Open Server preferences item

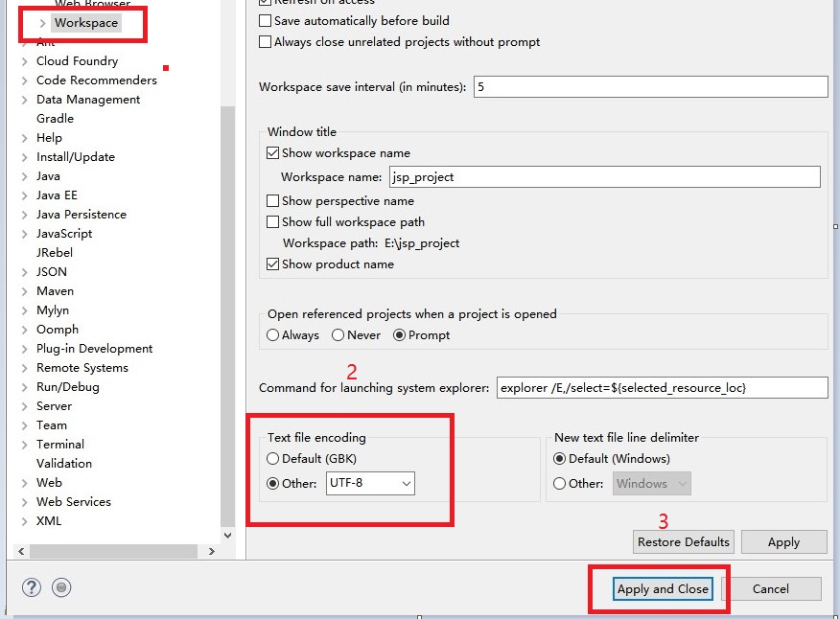54,406
